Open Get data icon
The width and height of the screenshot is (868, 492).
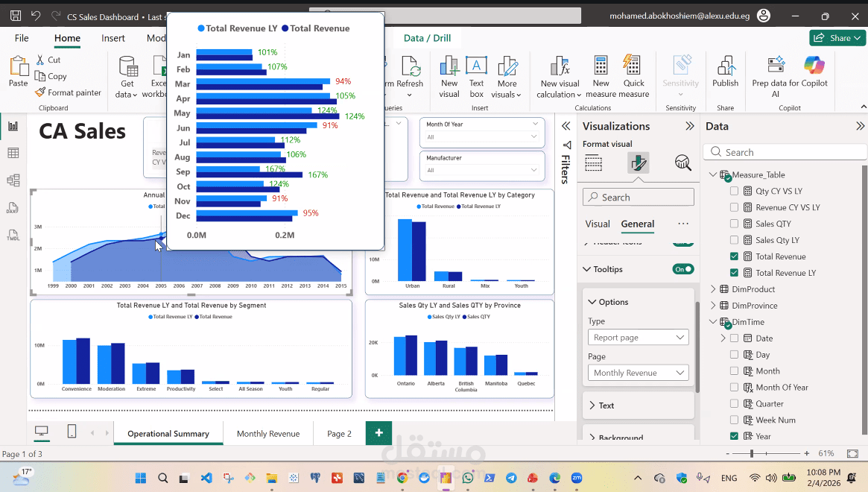pyautogui.click(x=128, y=66)
